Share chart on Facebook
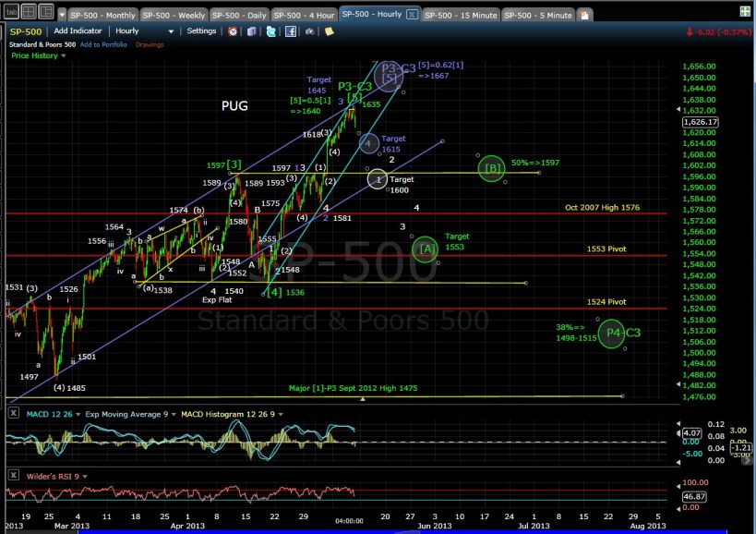 tap(290, 31)
